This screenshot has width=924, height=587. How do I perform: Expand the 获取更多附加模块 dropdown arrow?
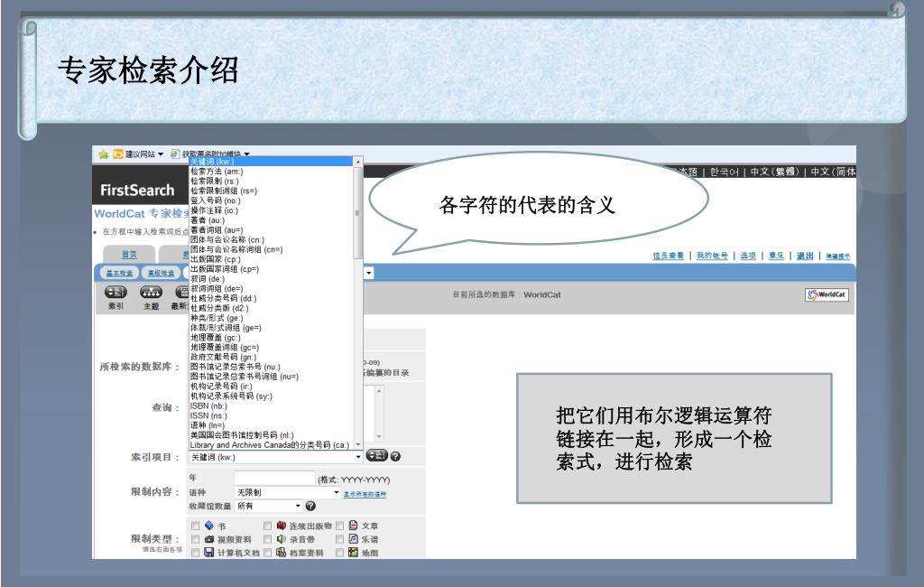pyautogui.click(x=247, y=154)
